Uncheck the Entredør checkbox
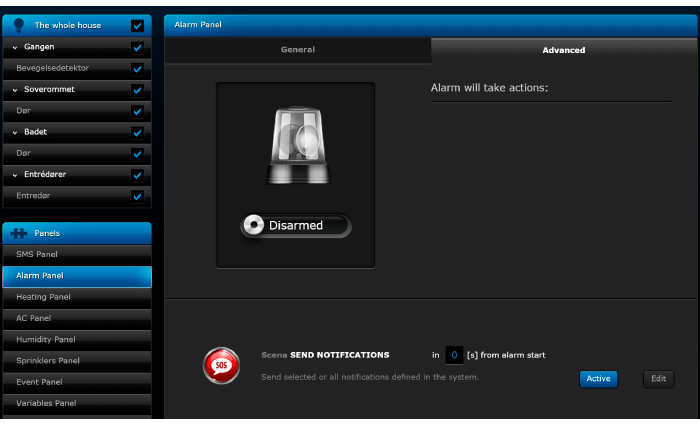This screenshot has width=700, height=424. coord(137,196)
